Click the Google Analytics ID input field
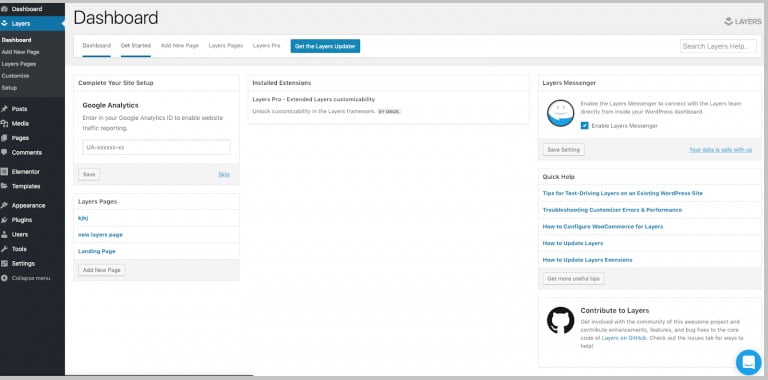This screenshot has width=768, height=380. point(156,147)
